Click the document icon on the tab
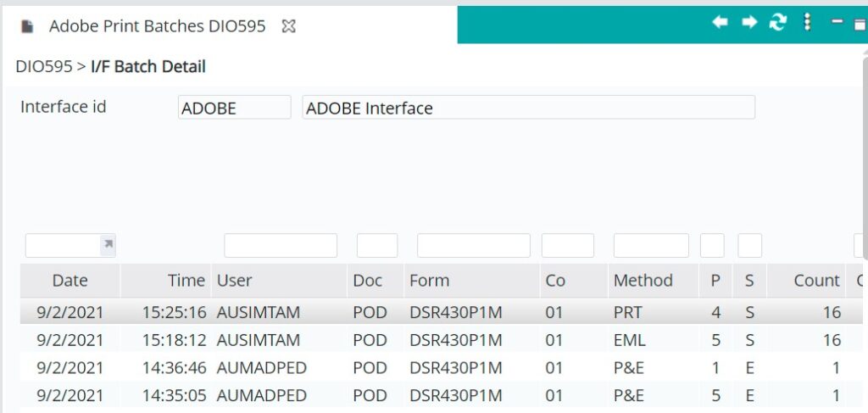The image size is (868, 413). pyautogui.click(x=27, y=26)
